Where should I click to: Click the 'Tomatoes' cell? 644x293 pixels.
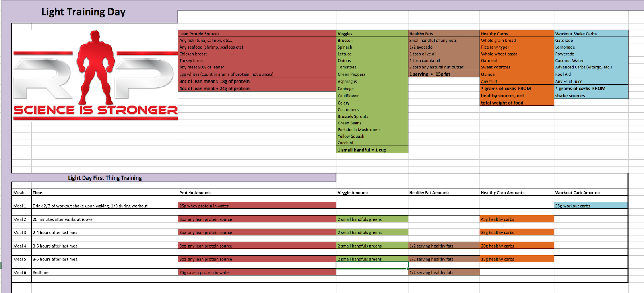coord(372,67)
